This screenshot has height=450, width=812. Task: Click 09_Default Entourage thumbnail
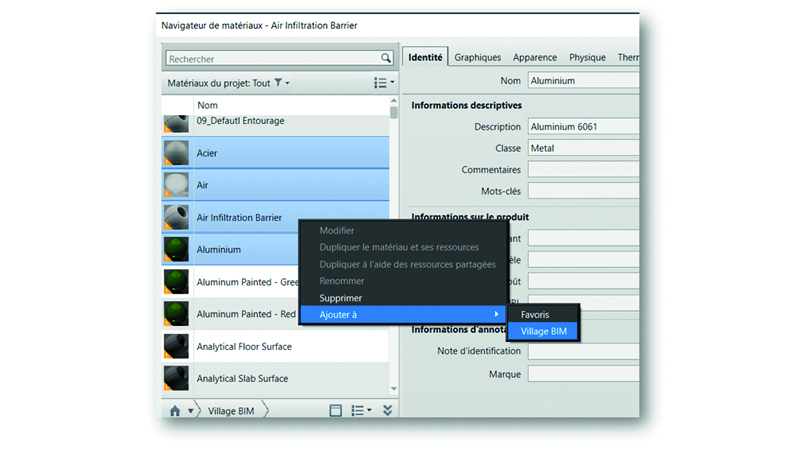[x=176, y=124]
